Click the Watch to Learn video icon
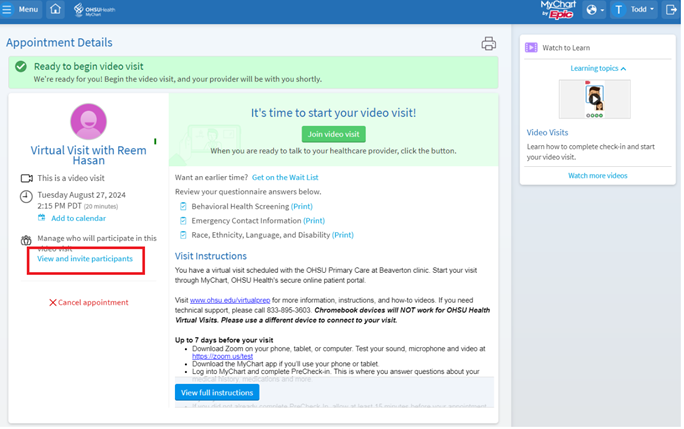Image resolution: width=684 pixels, height=429 pixels. point(532,47)
